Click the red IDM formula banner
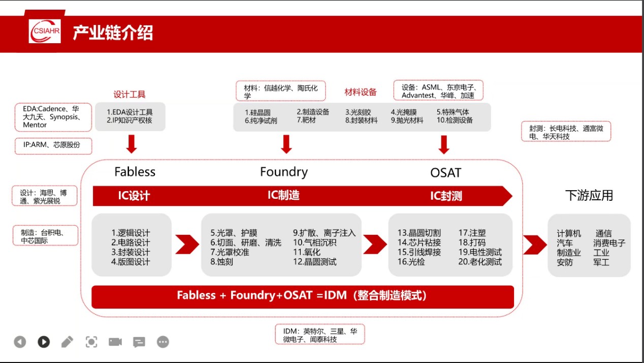This screenshot has width=644, height=363. [x=303, y=296]
